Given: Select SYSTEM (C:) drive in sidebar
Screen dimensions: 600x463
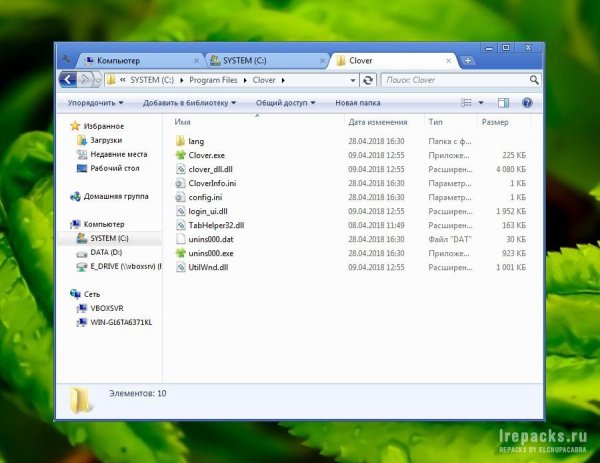Looking at the screenshot, I should pyautogui.click(x=109, y=238).
